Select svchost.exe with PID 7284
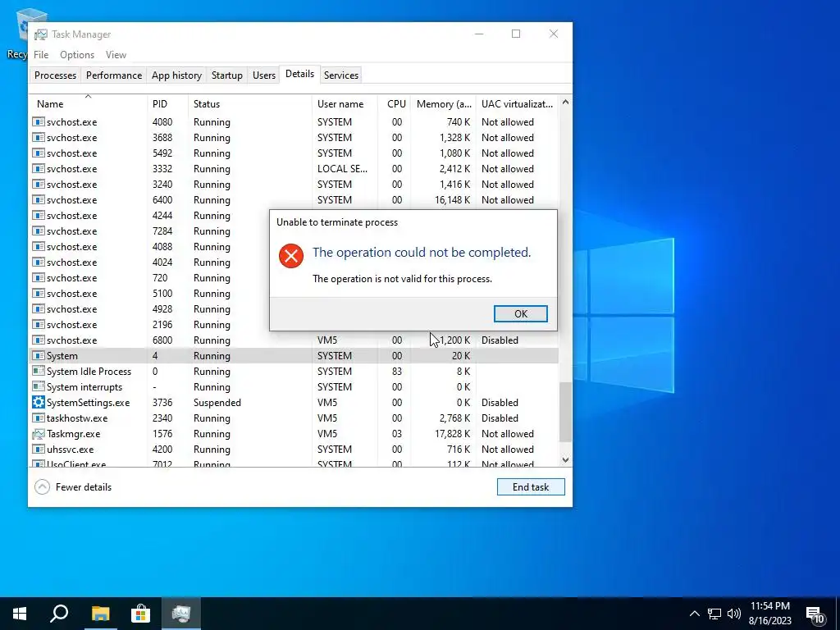The image size is (840, 630). (x=150, y=231)
